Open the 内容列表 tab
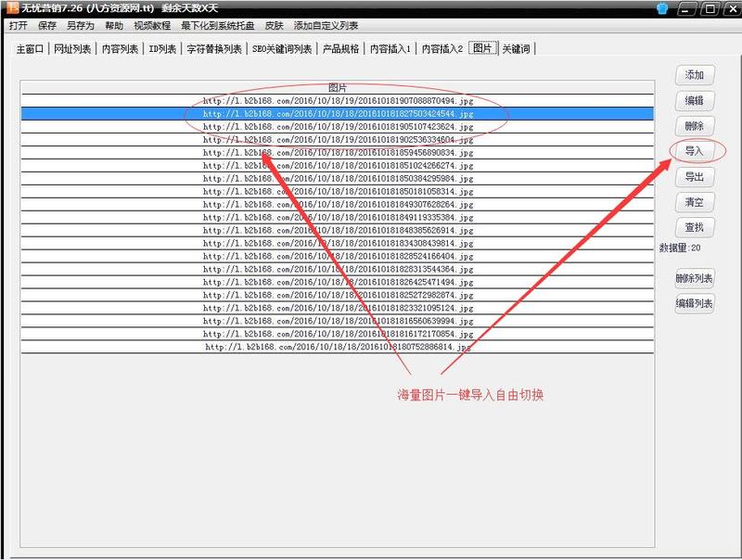This screenshot has width=742, height=560. coord(120,49)
